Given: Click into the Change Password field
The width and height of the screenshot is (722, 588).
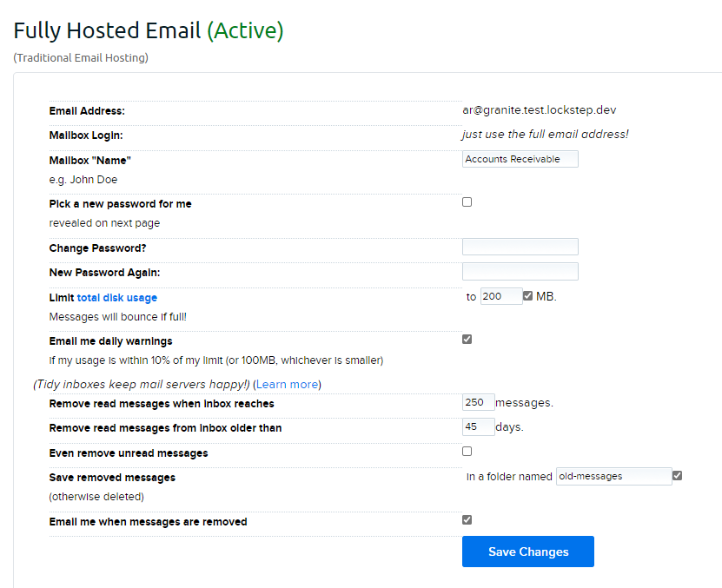Looking at the screenshot, I should (x=520, y=247).
